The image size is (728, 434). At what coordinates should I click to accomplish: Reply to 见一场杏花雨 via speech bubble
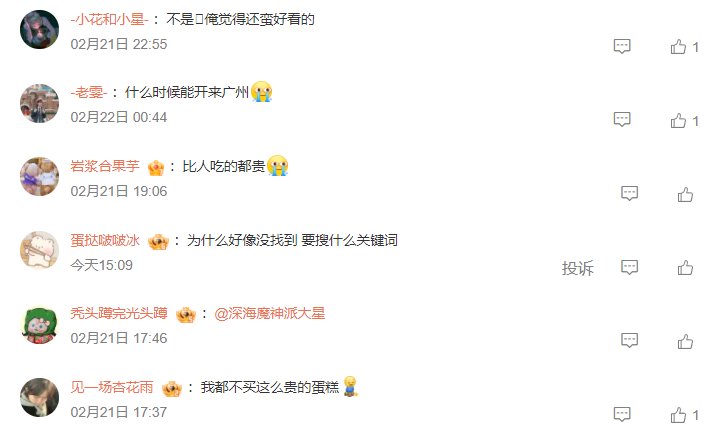622,414
